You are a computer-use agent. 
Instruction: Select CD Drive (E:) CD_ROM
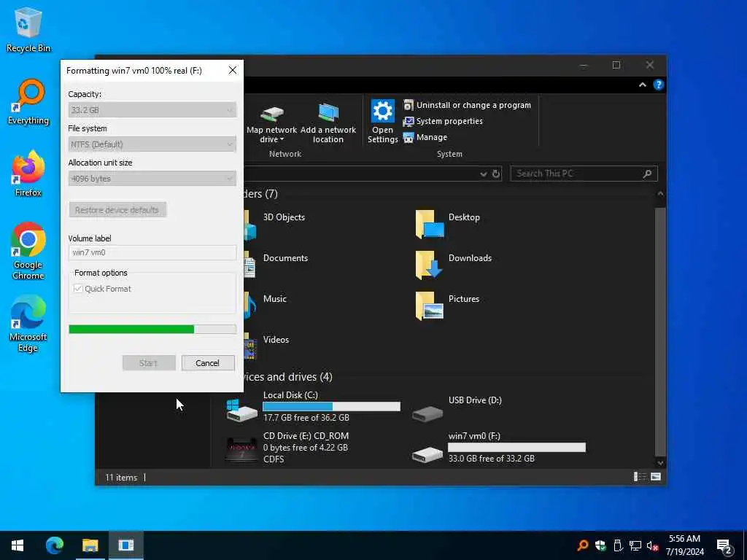287,448
